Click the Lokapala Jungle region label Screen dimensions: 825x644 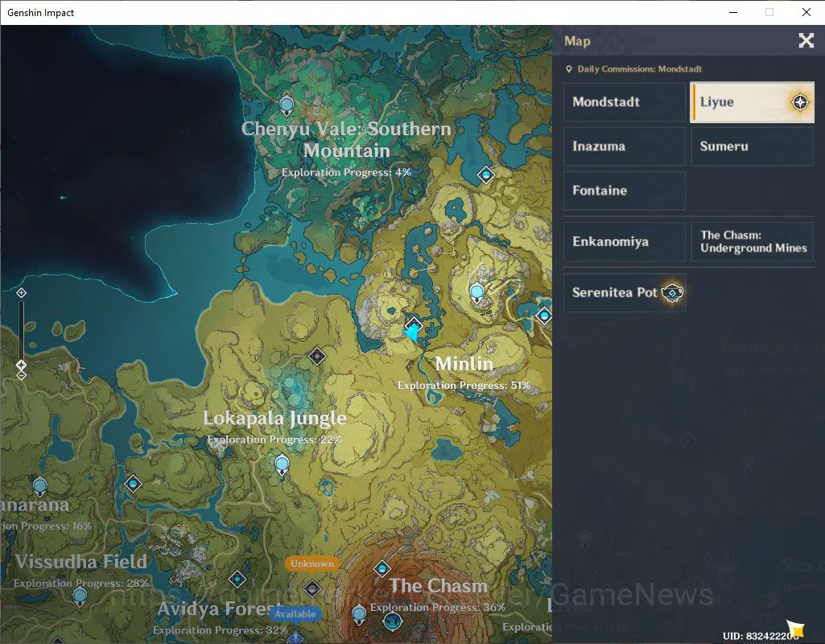coord(274,419)
